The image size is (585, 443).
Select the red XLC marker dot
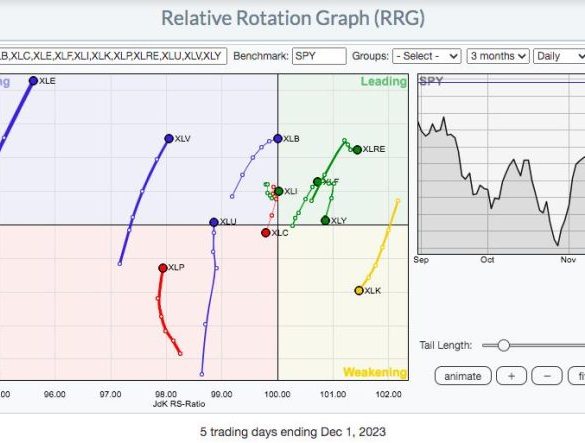tap(266, 233)
